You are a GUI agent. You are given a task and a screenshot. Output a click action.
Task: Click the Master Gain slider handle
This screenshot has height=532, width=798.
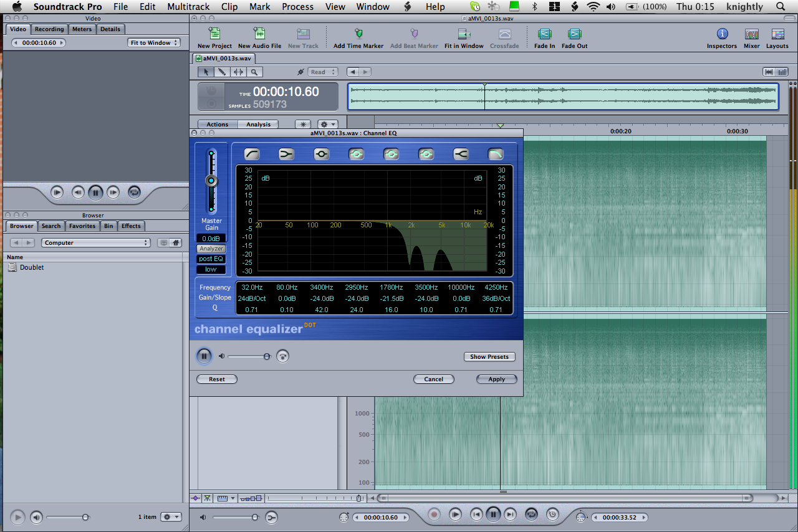pyautogui.click(x=211, y=181)
